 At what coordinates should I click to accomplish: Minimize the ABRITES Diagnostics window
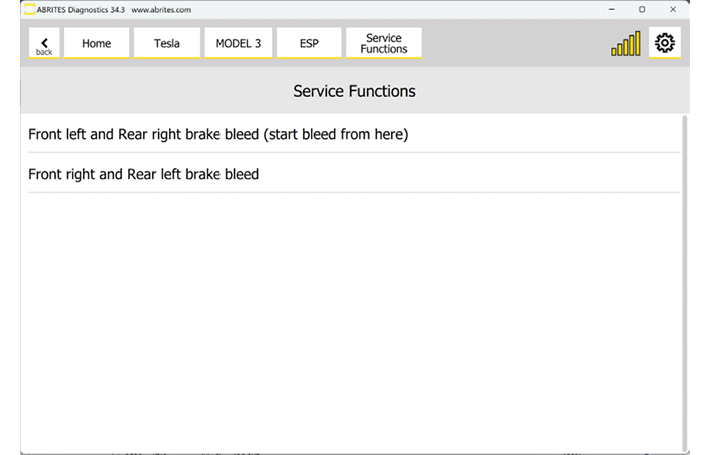pyautogui.click(x=613, y=9)
